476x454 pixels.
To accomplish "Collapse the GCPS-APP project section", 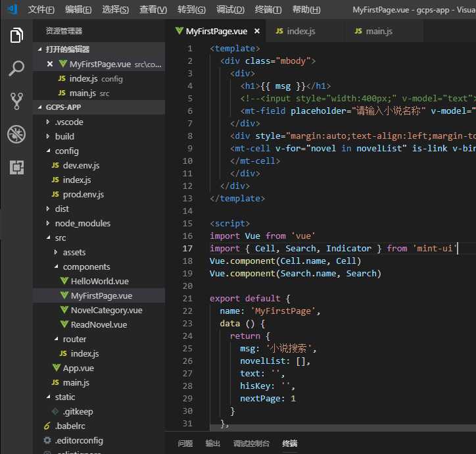I will coord(39,107).
